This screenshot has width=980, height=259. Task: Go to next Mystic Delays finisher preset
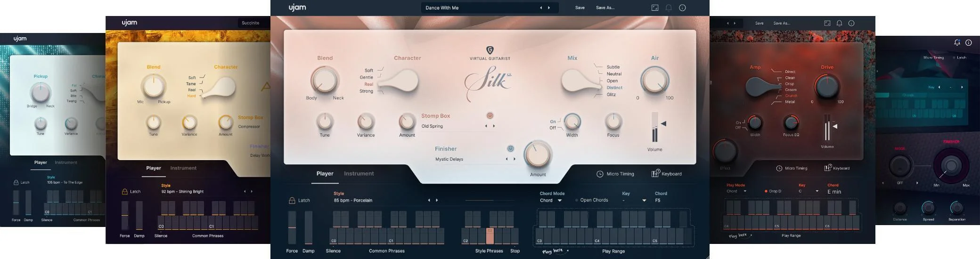514,159
